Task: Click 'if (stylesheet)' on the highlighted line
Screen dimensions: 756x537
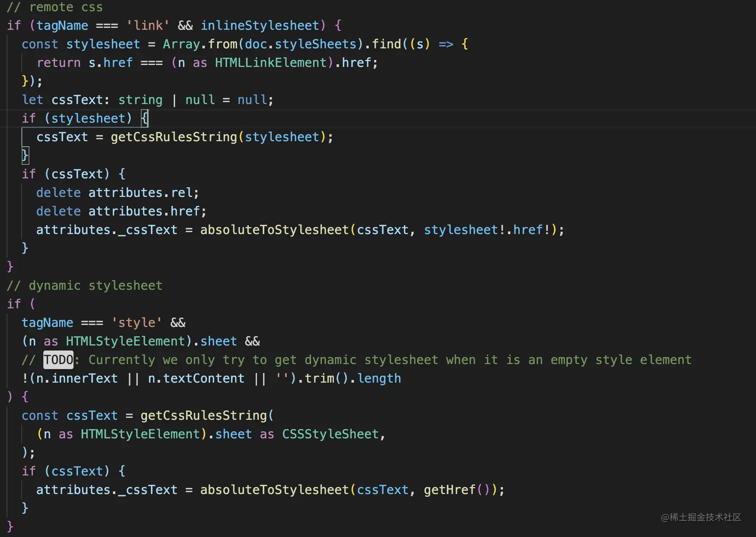Action: (x=77, y=118)
